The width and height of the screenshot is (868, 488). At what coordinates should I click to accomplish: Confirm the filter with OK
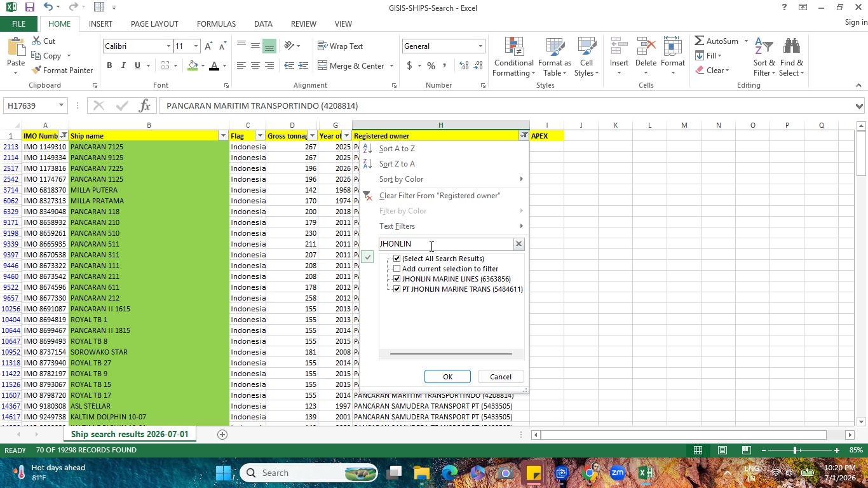coord(447,377)
